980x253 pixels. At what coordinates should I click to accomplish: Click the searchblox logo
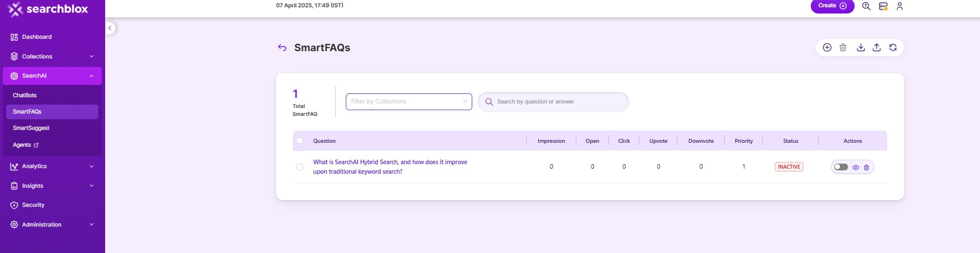click(48, 9)
